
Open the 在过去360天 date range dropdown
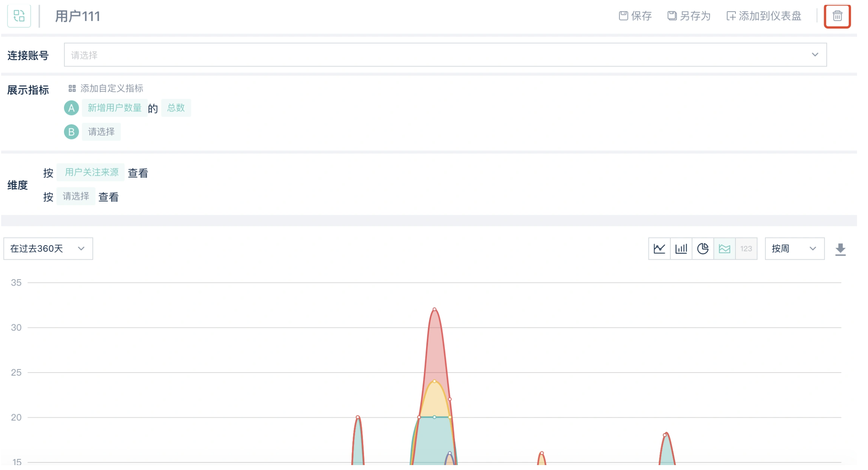click(x=48, y=249)
